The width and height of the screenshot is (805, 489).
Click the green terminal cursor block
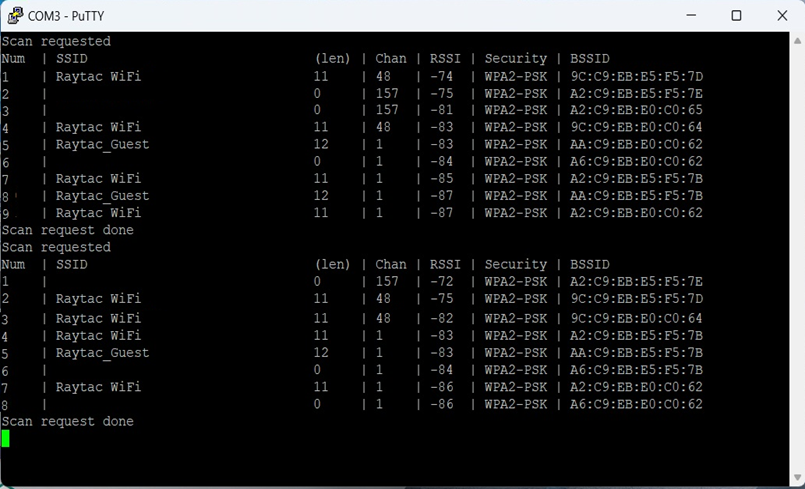(5, 438)
